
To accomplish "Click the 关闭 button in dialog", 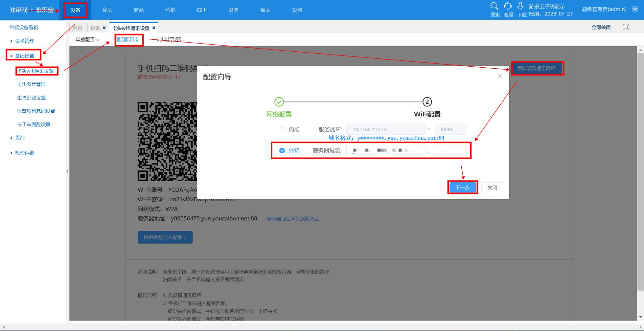I will [492, 188].
